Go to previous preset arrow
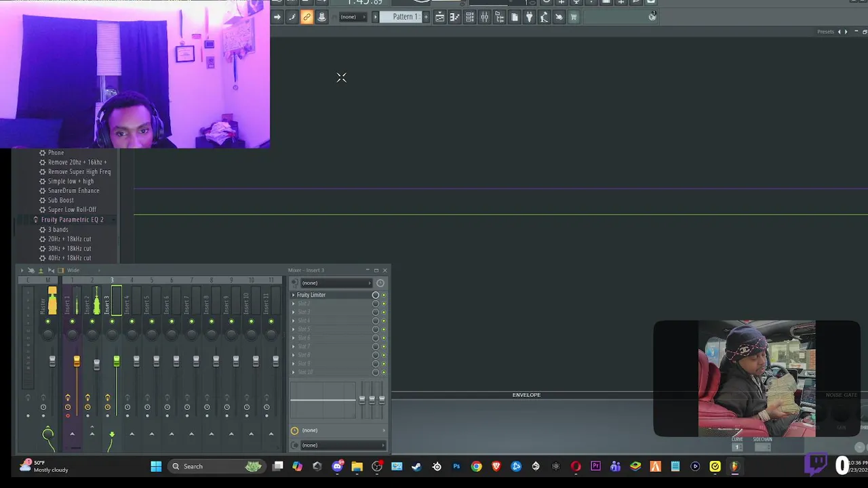 tap(840, 32)
